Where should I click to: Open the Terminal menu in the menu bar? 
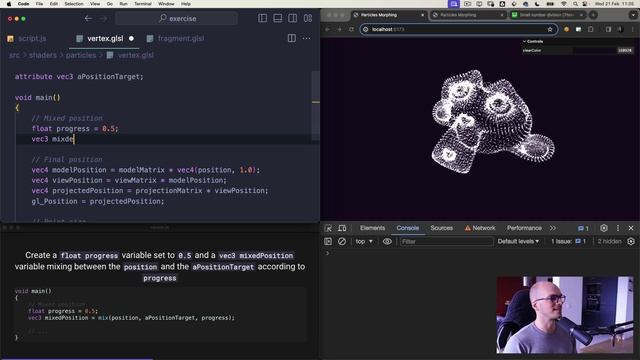143,4
